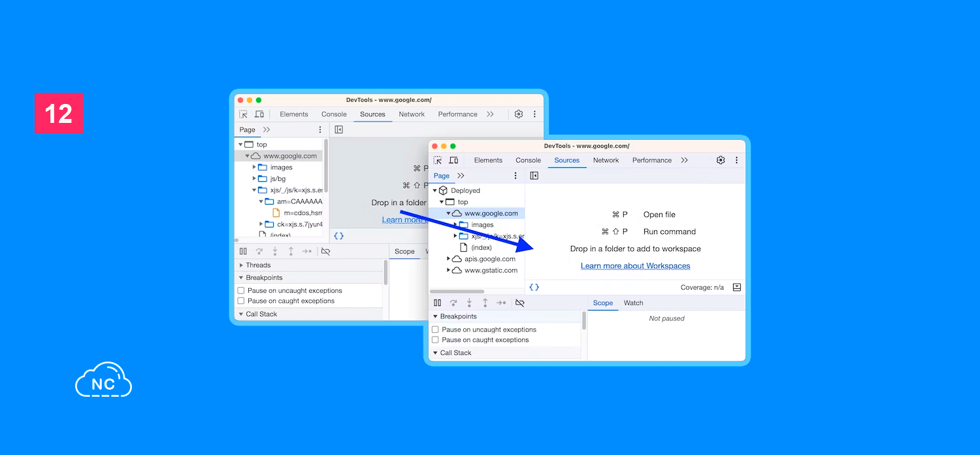Screen dimensions: 980x455
Task: Click the step into icon in the back window
Action: 275,251
